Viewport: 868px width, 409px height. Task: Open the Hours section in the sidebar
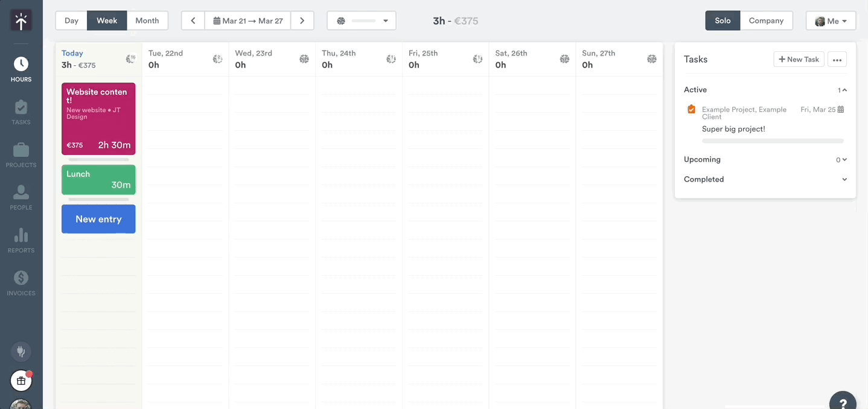coord(21,66)
